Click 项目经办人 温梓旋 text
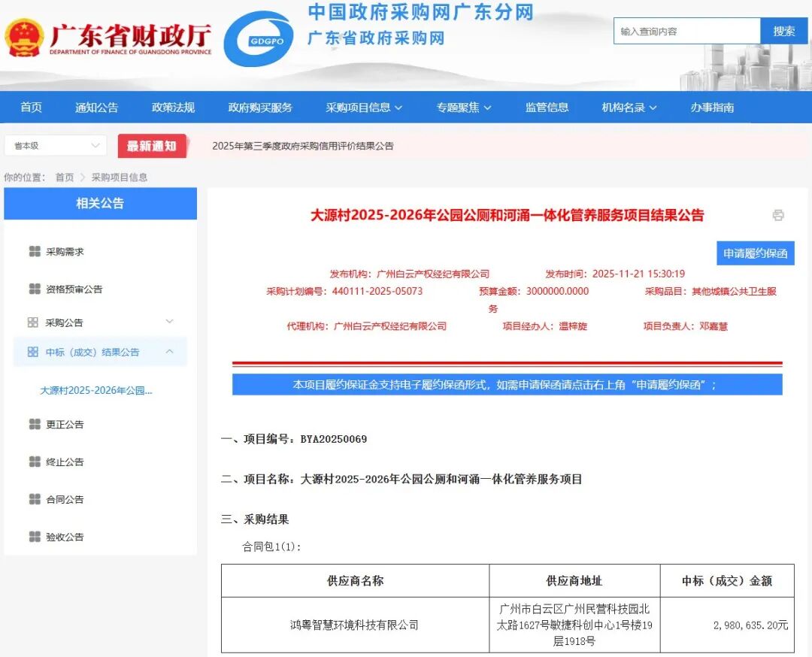This screenshot has width=812, height=657. [x=545, y=326]
